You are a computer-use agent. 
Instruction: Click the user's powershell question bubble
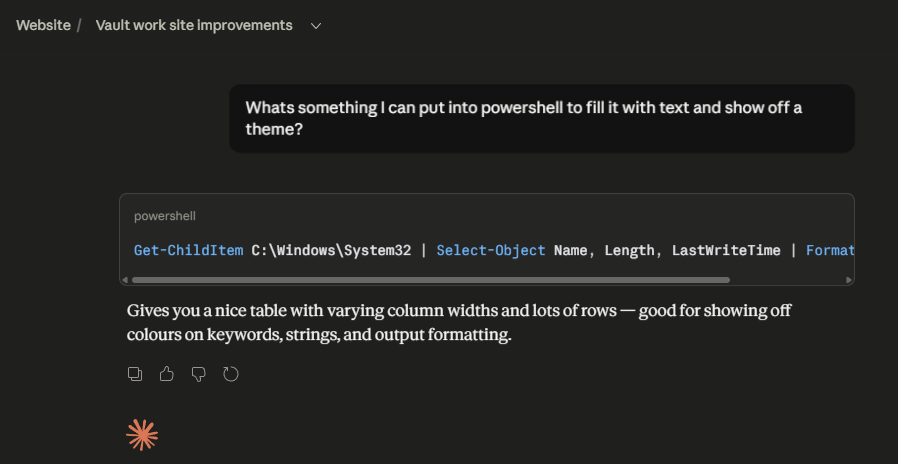coord(541,118)
